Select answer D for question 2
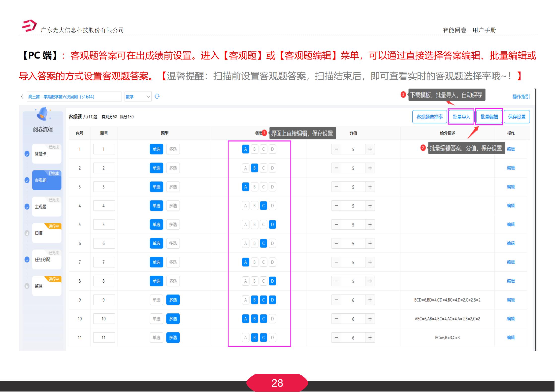 (272, 168)
